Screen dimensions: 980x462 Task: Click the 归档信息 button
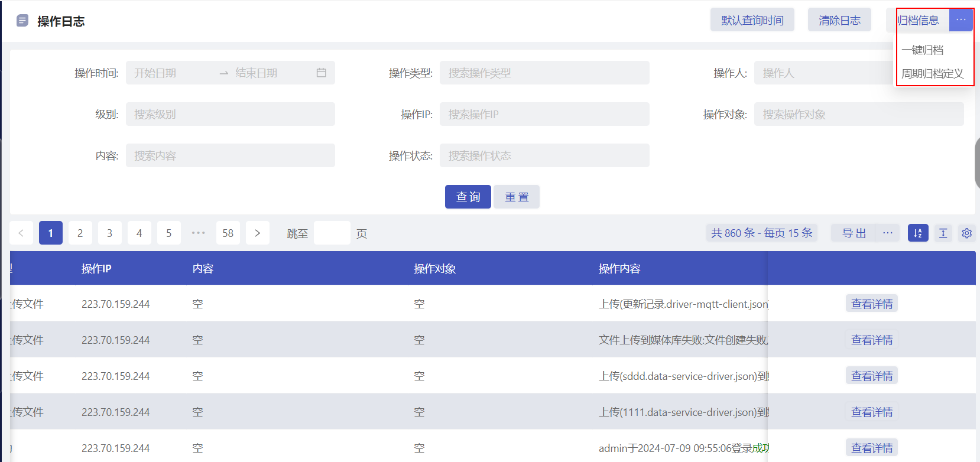[919, 20]
